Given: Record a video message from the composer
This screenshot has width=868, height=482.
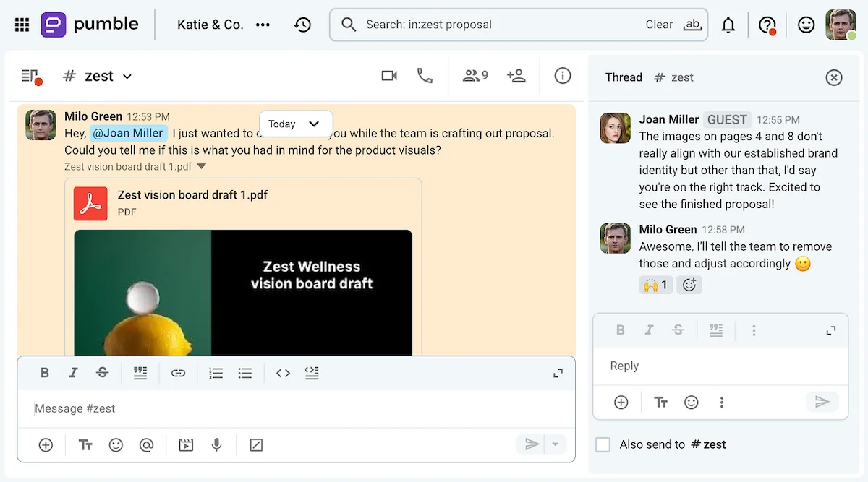Looking at the screenshot, I should pyautogui.click(x=185, y=444).
